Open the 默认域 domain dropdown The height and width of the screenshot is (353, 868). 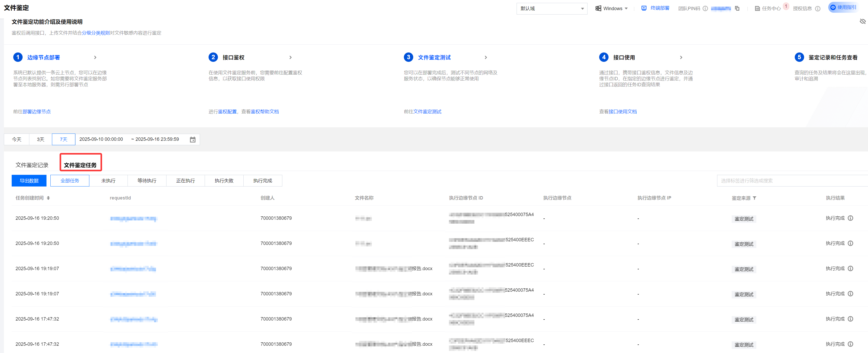tap(552, 8)
